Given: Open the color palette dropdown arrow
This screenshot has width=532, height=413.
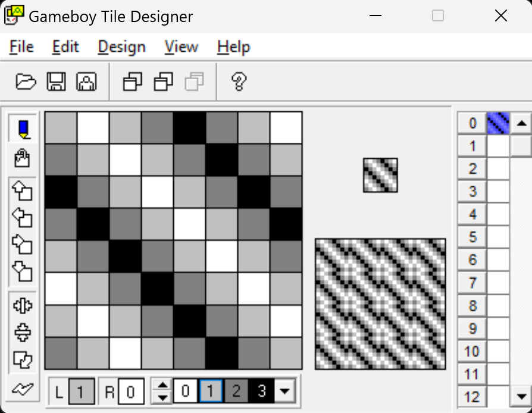Looking at the screenshot, I should tap(284, 391).
